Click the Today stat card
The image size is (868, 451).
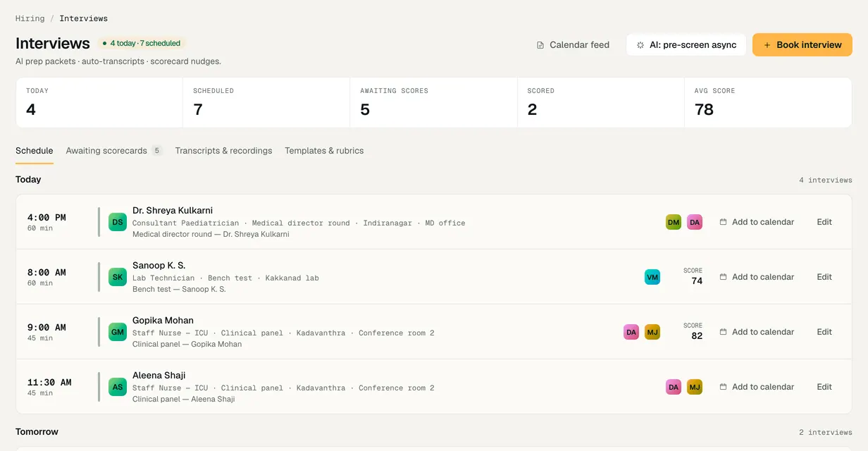click(x=99, y=103)
